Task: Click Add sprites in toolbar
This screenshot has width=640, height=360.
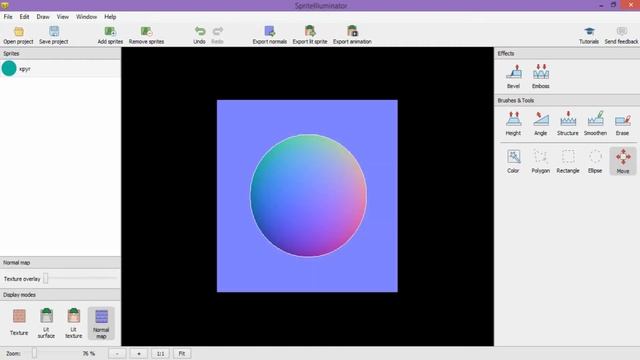Action: (110, 35)
